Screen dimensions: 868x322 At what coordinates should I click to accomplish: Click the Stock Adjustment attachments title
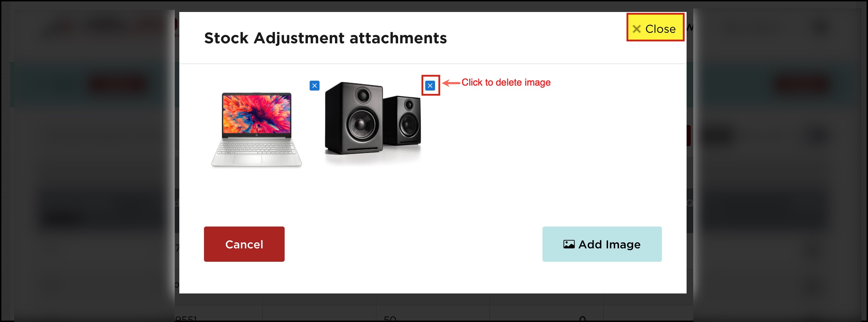coord(325,38)
